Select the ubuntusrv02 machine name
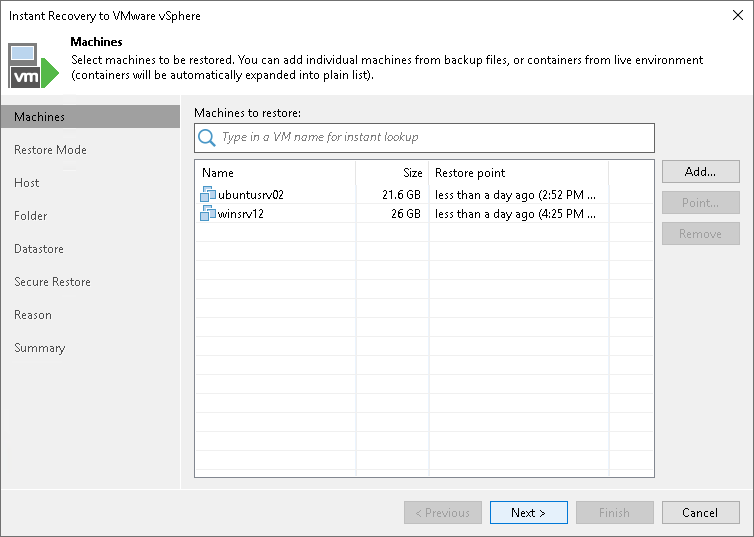 coord(251,195)
